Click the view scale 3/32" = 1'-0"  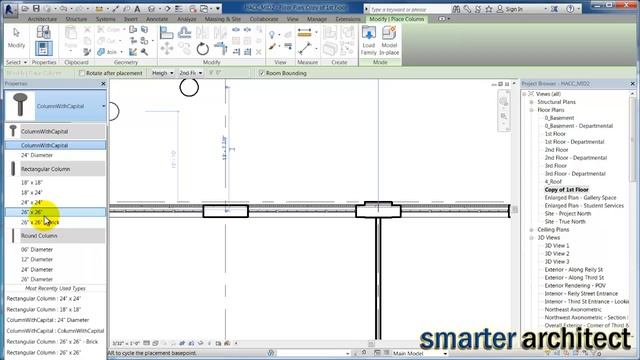point(126,344)
